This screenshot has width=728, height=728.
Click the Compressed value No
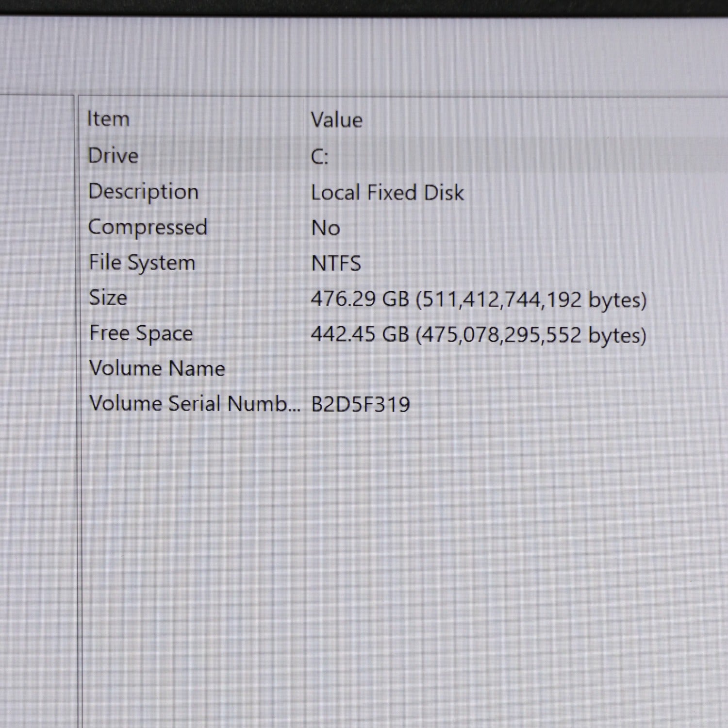coord(325,228)
